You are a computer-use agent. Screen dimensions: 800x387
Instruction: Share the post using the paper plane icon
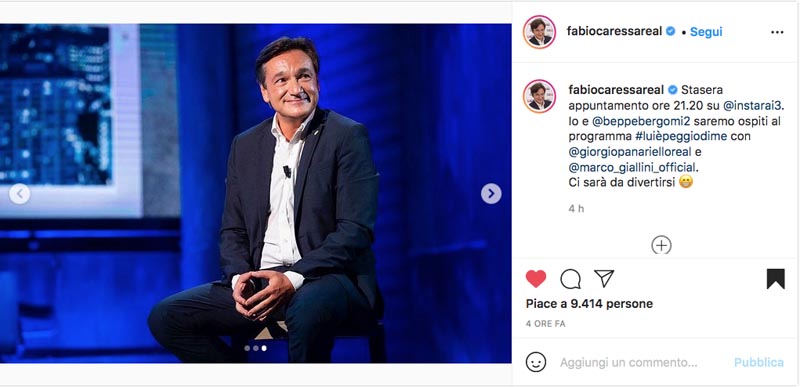pos(604,278)
